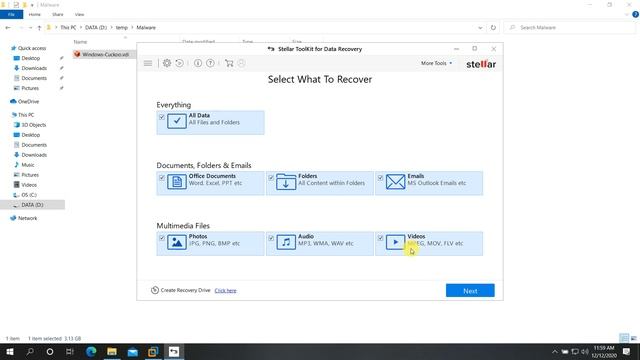This screenshot has width=640, height=360.
Task: Select the Photos tile icon
Action: point(177,242)
